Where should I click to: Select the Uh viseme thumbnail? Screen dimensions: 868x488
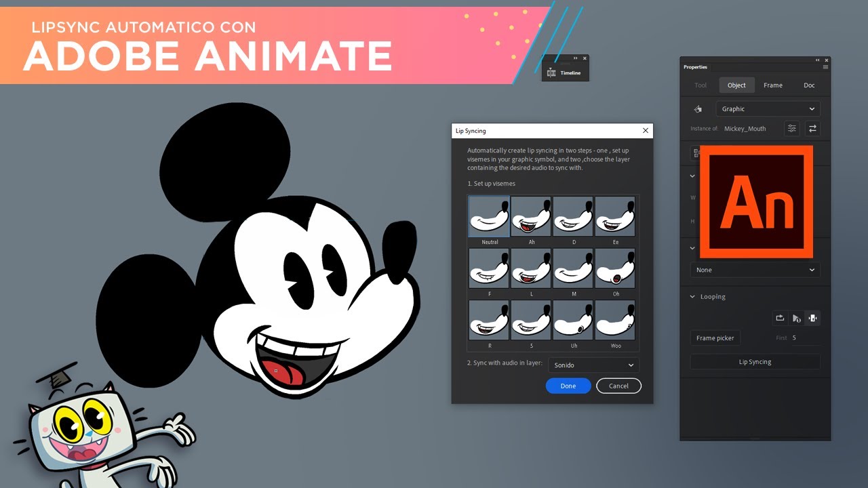[x=573, y=320]
